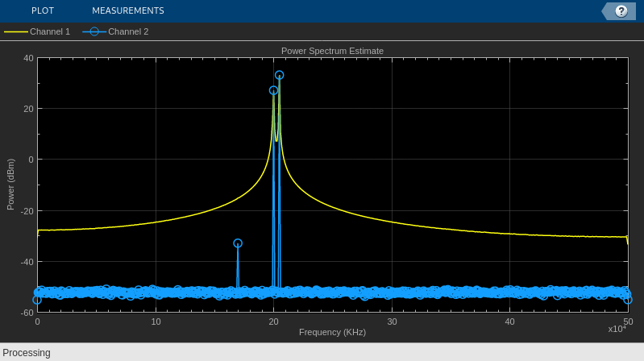Viewport: 644px width, 361px height.
Task: Click the Processing status bar text
Action: click(x=27, y=353)
